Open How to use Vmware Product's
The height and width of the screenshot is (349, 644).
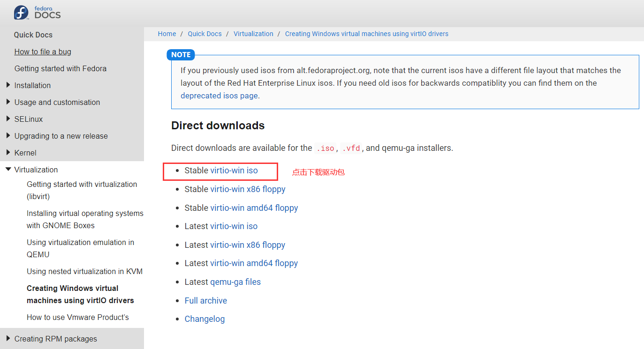coord(78,317)
